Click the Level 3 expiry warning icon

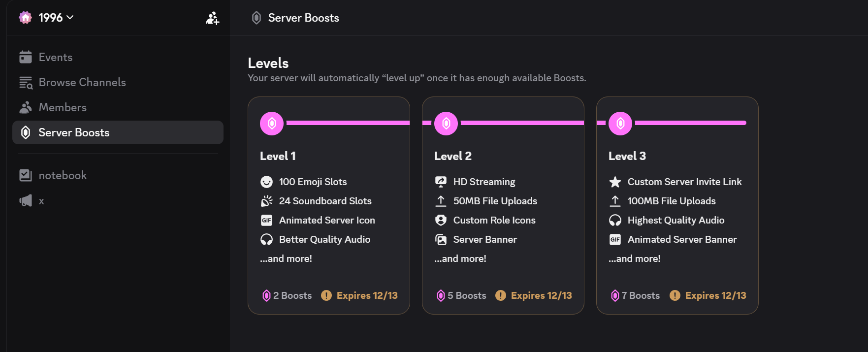(675, 295)
